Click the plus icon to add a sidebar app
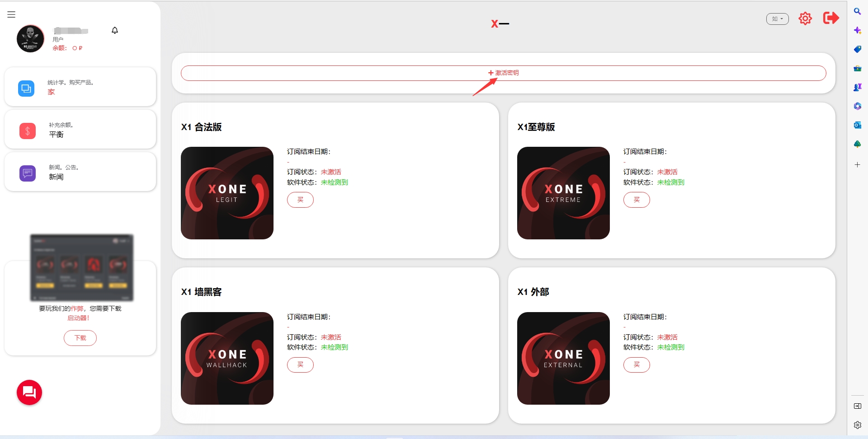The height and width of the screenshot is (439, 868). pyautogui.click(x=857, y=165)
